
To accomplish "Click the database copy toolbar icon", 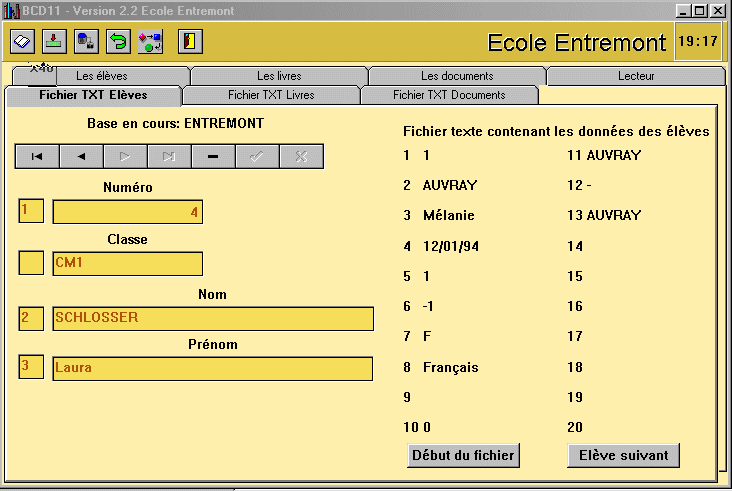I will tap(86, 41).
